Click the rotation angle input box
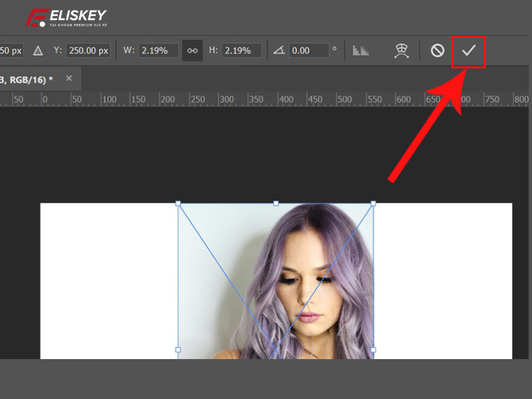Viewport: 532px width, 399px height. 308,51
